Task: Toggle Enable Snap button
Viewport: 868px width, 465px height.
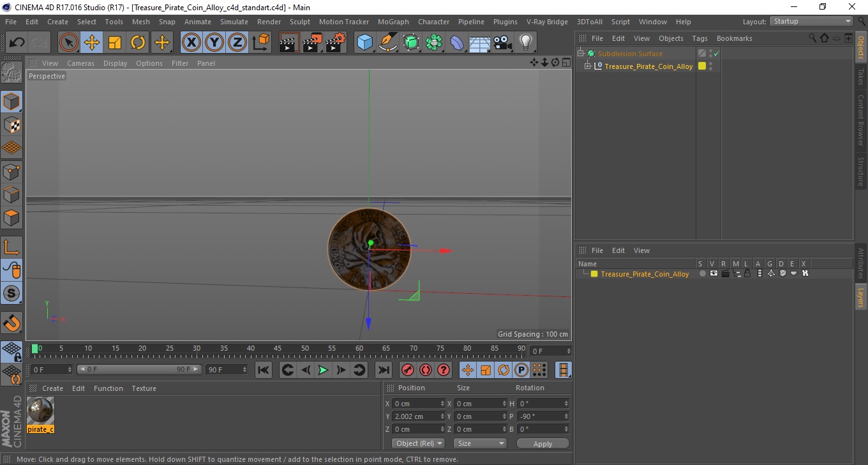Action: (x=11, y=294)
